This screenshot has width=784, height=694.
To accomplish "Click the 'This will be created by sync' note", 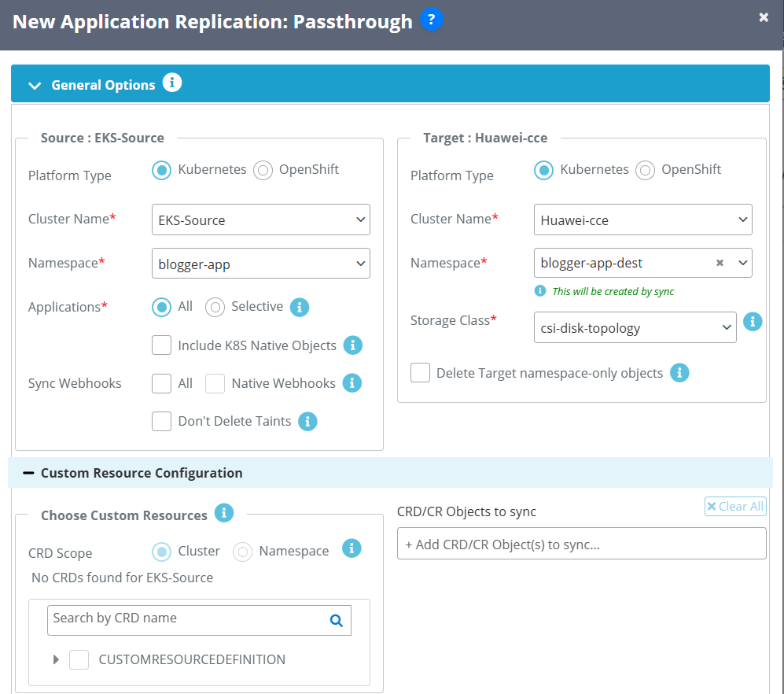I will click(613, 291).
